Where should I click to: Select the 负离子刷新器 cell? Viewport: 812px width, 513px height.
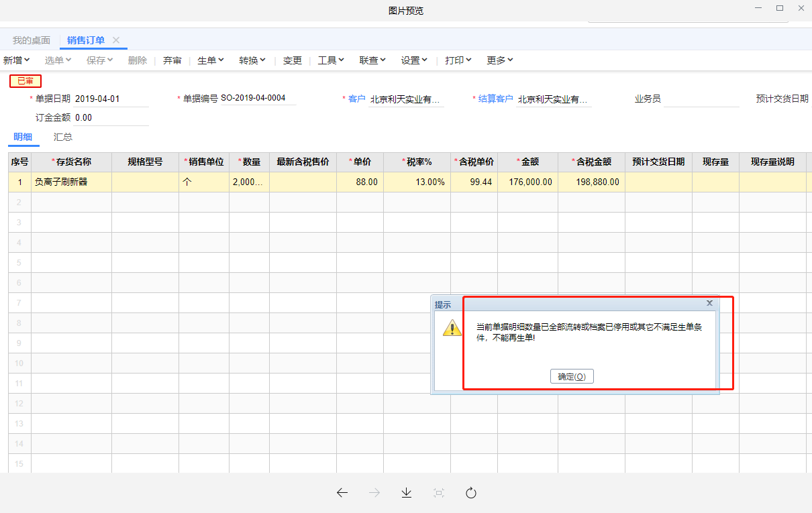[x=71, y=182]
